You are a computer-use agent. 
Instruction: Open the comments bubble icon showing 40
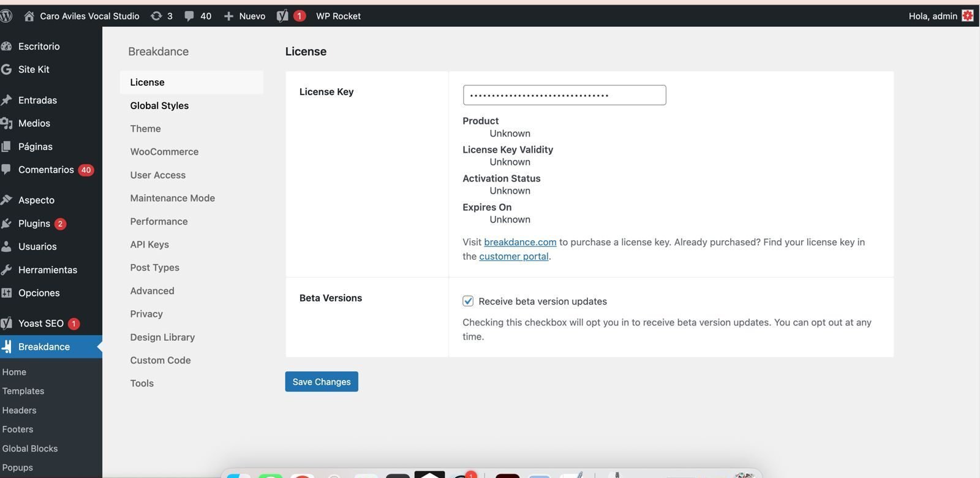tap(190, 16)
